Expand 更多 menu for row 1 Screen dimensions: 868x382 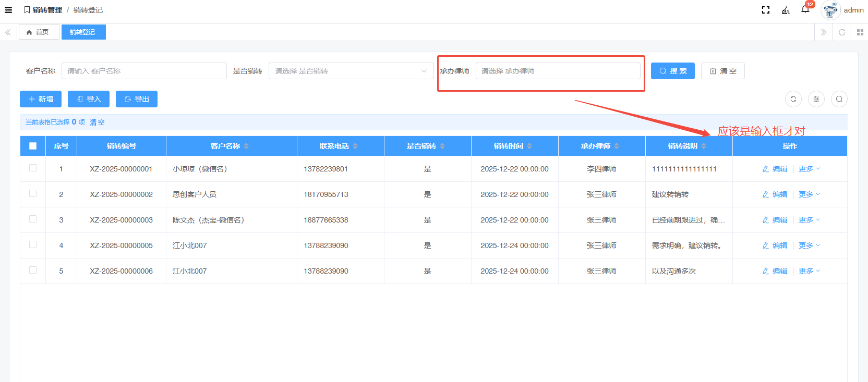tap(809, 169)
